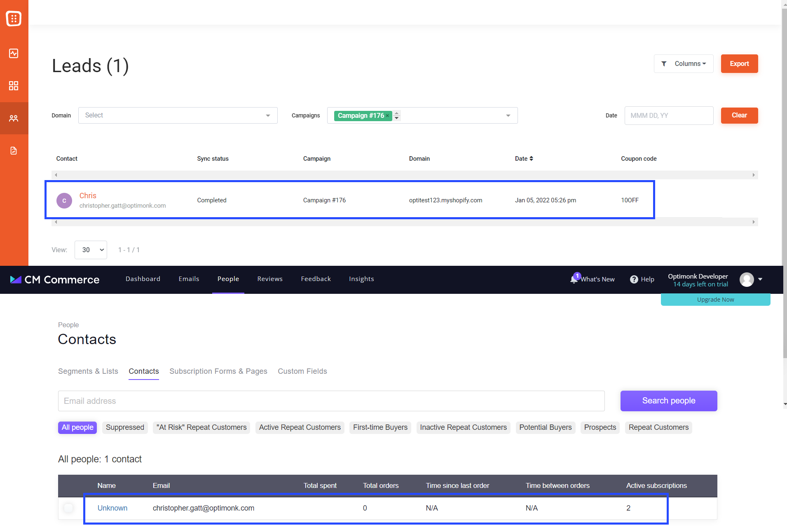Open the campaigns grid sidebar icon
787x532 pixels.
(x=14, y=86)
